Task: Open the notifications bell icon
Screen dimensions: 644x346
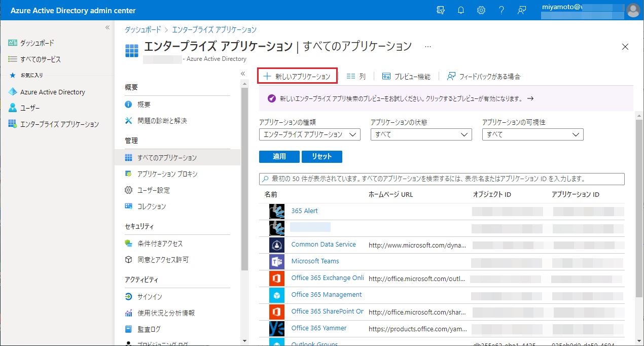Action: (461, 10)
